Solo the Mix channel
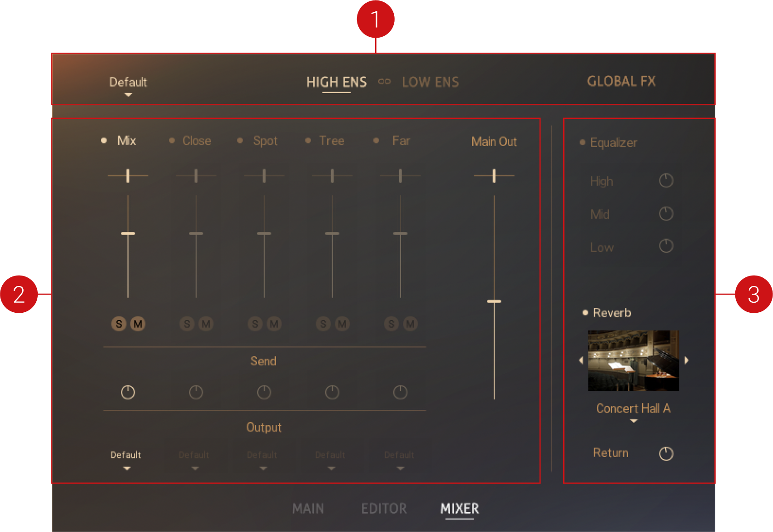Image resolution: width=773 pixels, height=532 pixels. [119, 324]
